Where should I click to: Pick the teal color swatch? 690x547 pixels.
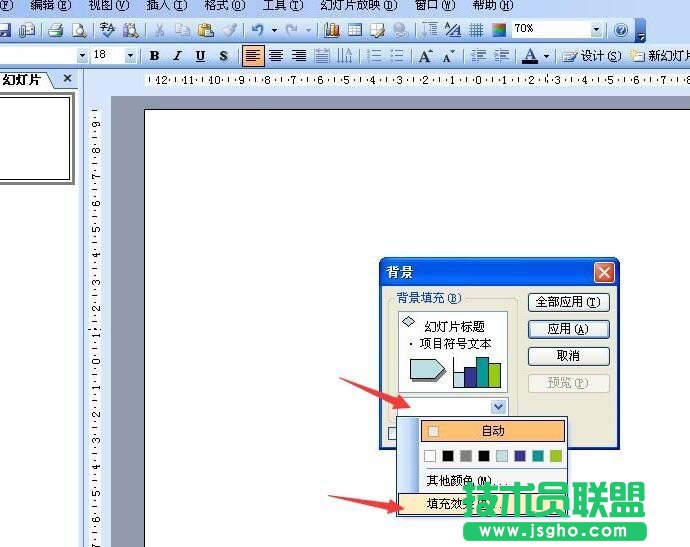tap(538, 456)
